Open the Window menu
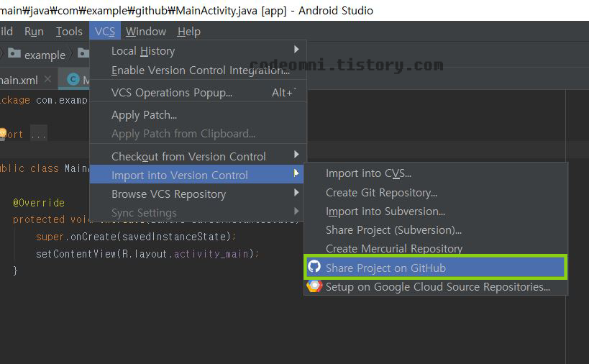 point(146,31)
